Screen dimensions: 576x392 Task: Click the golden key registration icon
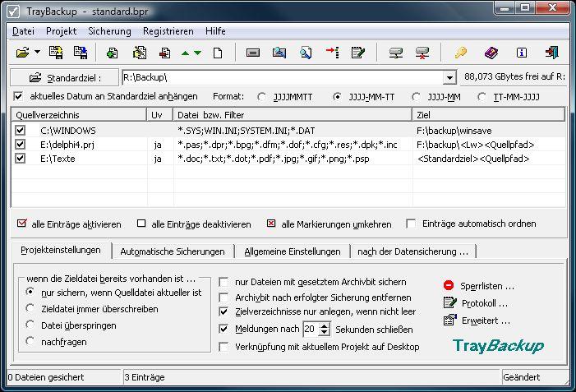click(461, 53)
